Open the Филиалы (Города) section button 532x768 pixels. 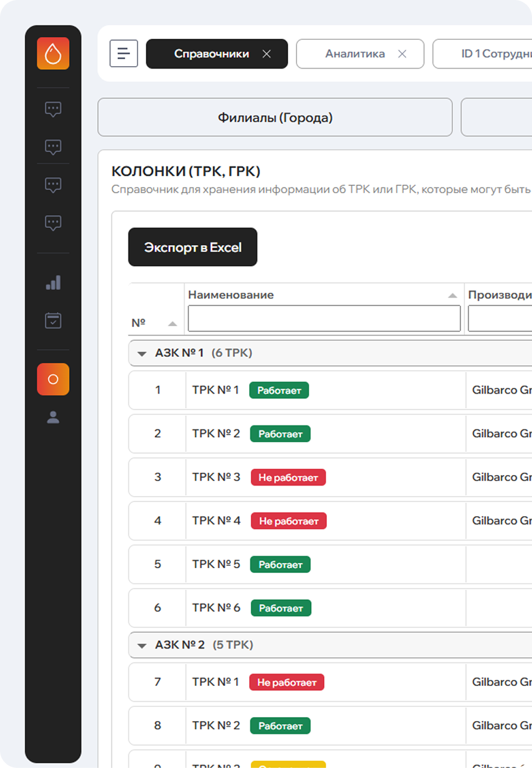(275, 118)
